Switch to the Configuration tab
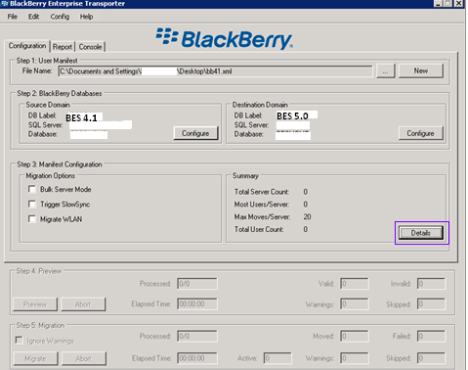 tap(27, 46)
